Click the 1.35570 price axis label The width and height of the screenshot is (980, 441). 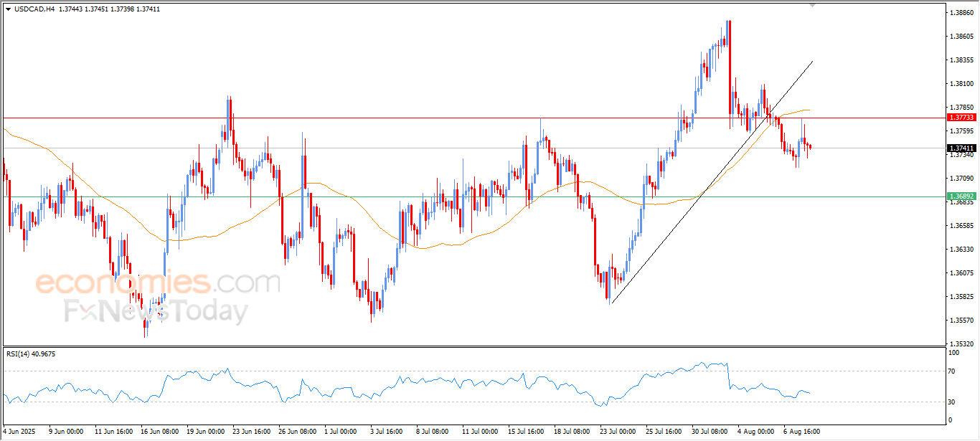point(961,321)
